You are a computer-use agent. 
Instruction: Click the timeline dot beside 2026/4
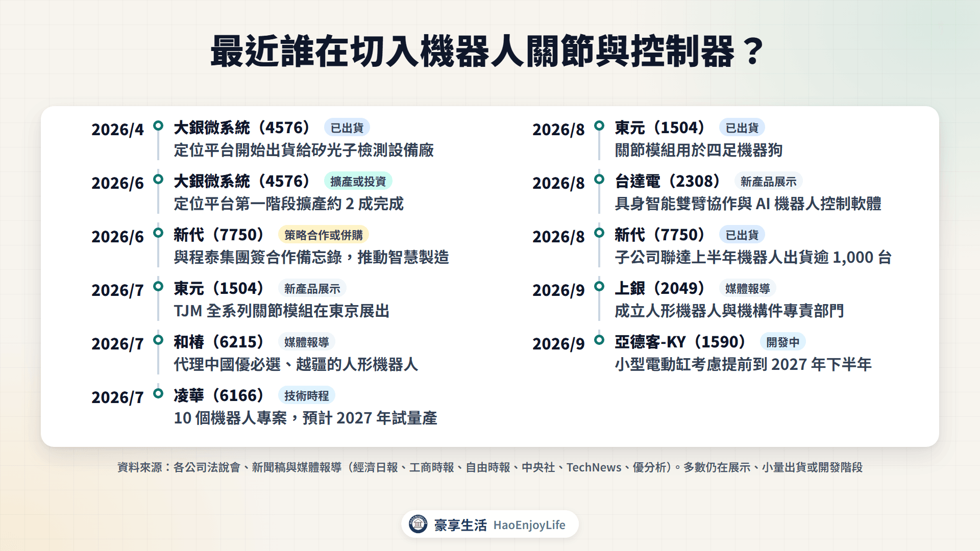coord(158,126)
